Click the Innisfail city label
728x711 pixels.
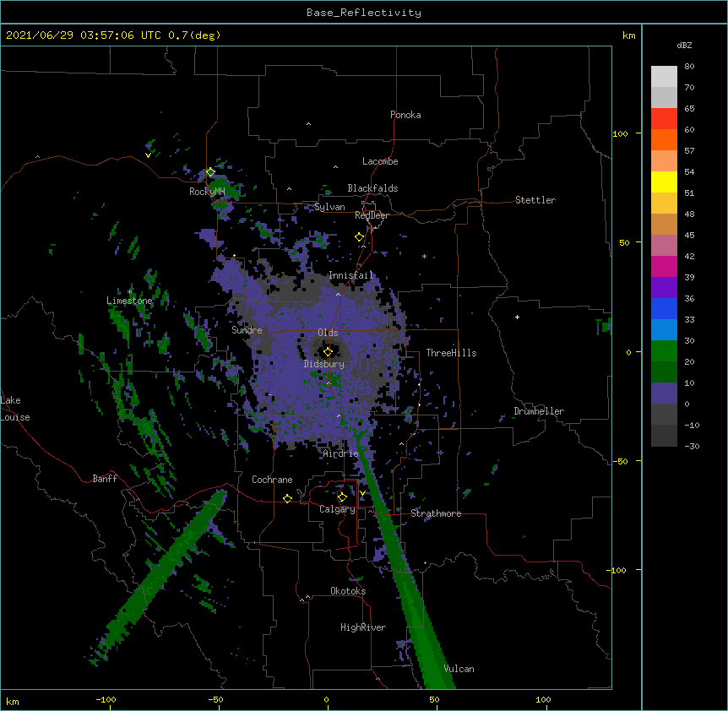[350, 275]
